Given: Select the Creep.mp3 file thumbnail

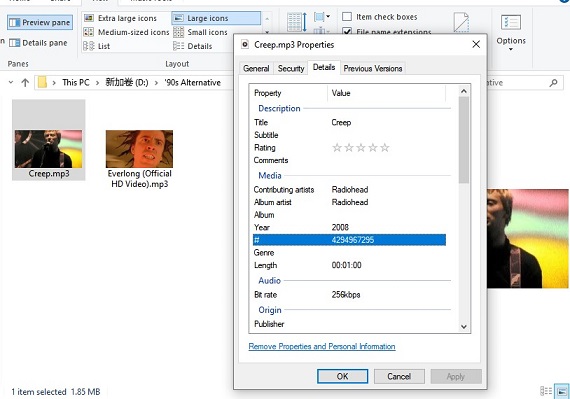Looking at the screenshot, I should click(x=49, y=140).
